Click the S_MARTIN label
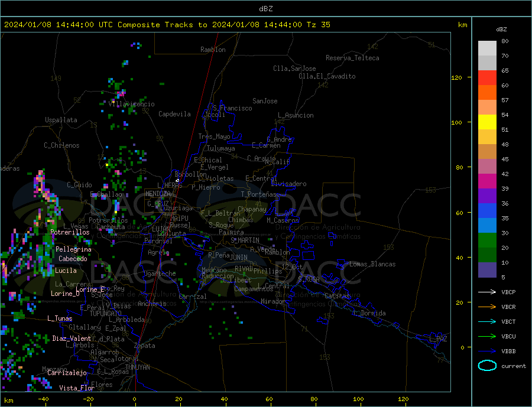This screenshot has width=532, height=407. coord(245,240)
